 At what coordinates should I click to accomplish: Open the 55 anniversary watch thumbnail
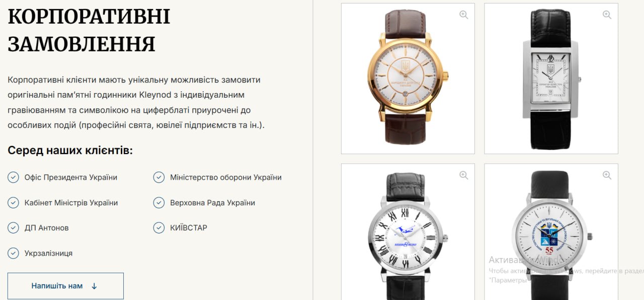(551, 232)
